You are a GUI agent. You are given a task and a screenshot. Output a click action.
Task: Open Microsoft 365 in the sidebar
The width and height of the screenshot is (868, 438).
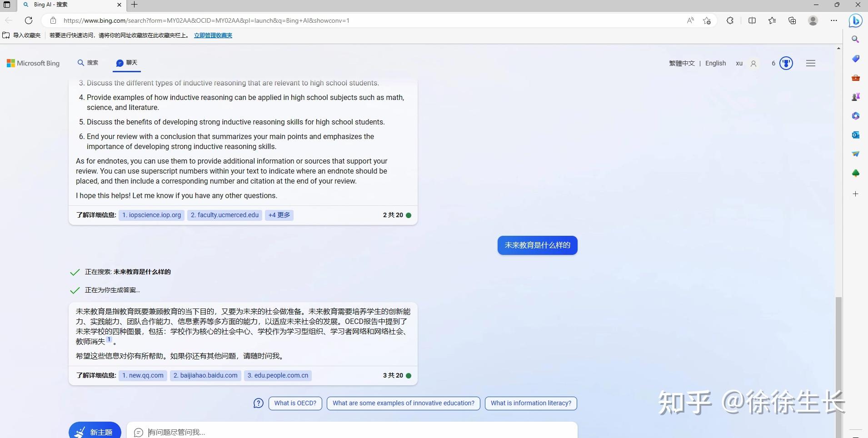(855, 116)
